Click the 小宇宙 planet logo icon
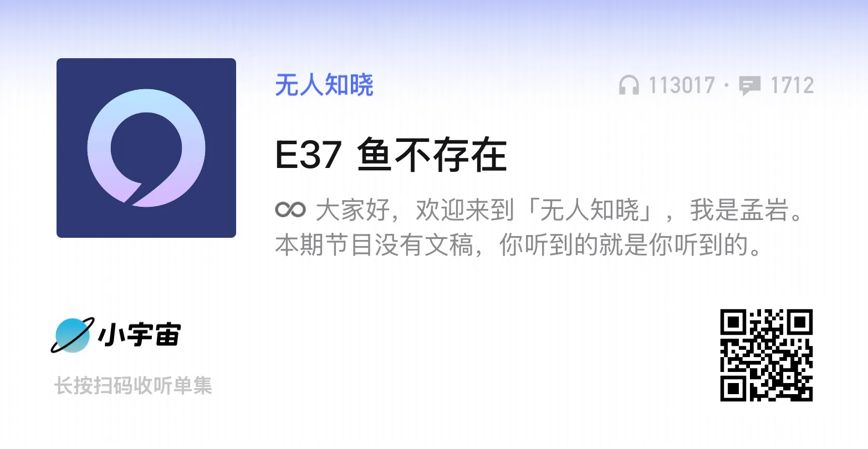 coord(71,335)
